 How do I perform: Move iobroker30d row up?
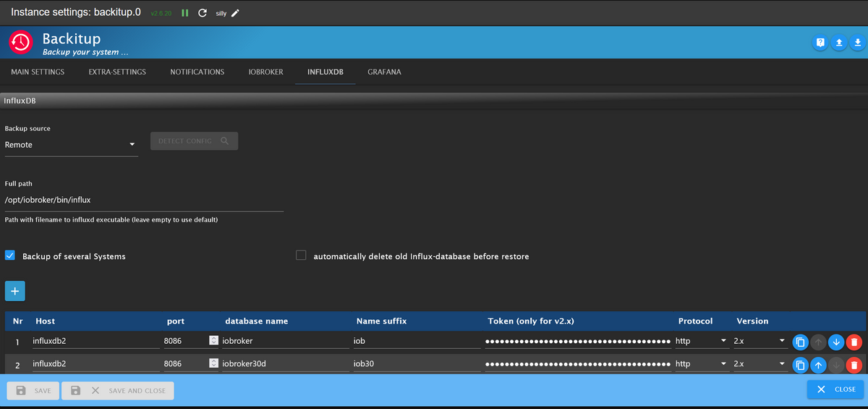click(818, 365)
